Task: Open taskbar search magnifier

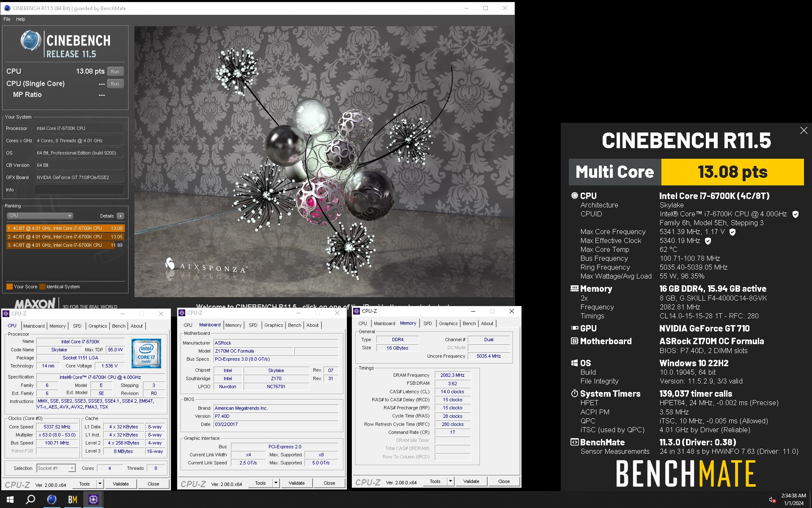Action: pos(30,500)
